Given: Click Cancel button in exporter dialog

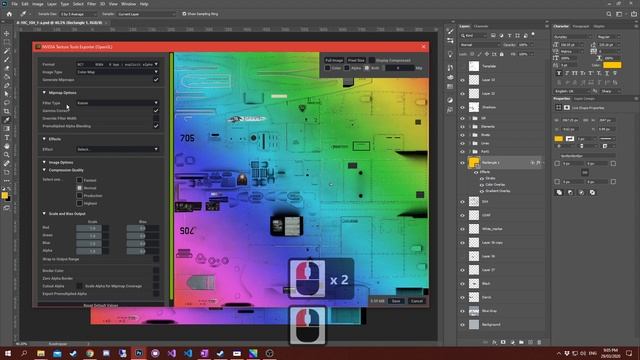Looking at the screenshot, I should pyautogui.click(x=416, y=301).
